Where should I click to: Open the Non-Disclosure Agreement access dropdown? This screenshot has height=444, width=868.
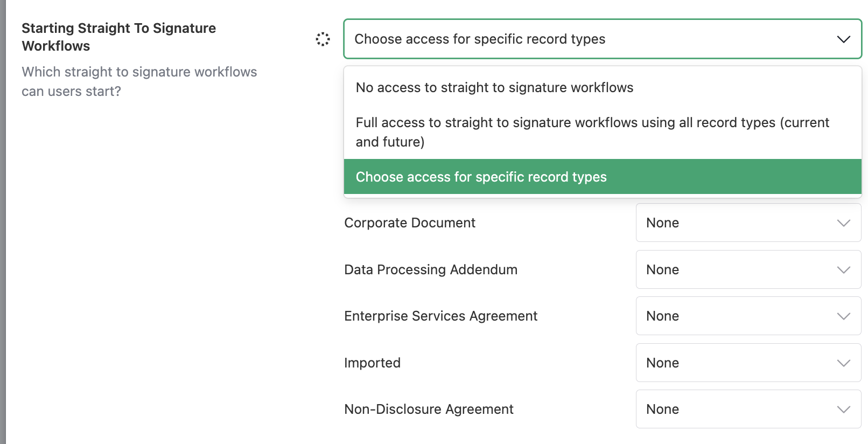point(748,409)
